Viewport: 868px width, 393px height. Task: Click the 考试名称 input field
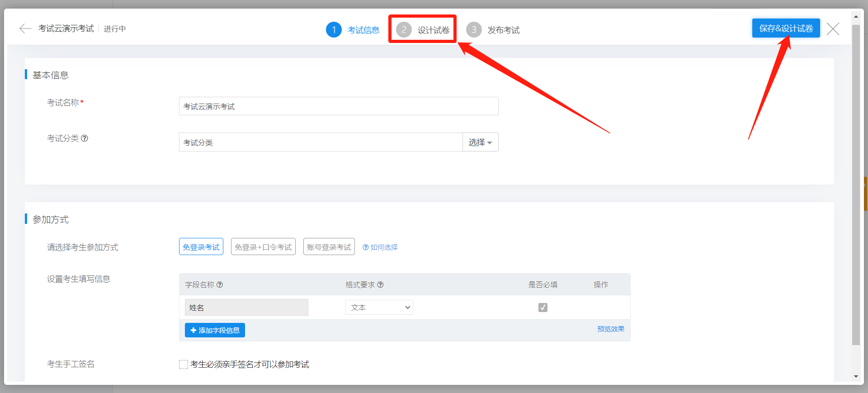pyautogui.click(x=338, y=106)
